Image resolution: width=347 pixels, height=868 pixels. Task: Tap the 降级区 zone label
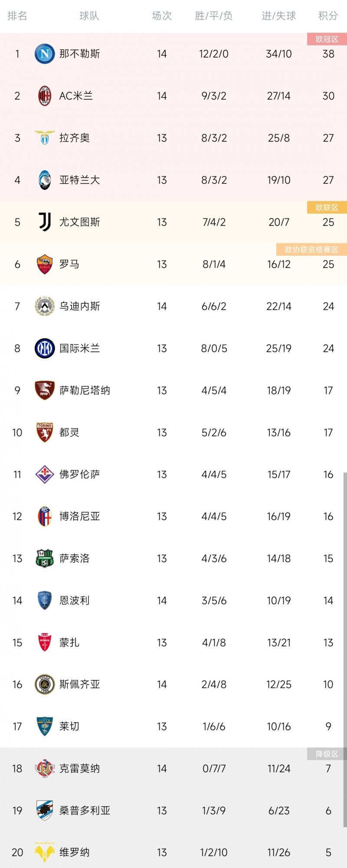327,754
